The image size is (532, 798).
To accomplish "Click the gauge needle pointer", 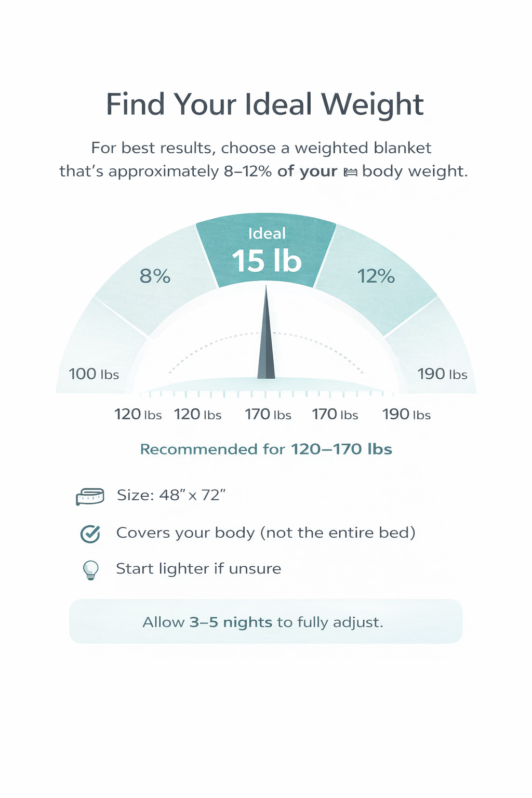I will (266, 343).
